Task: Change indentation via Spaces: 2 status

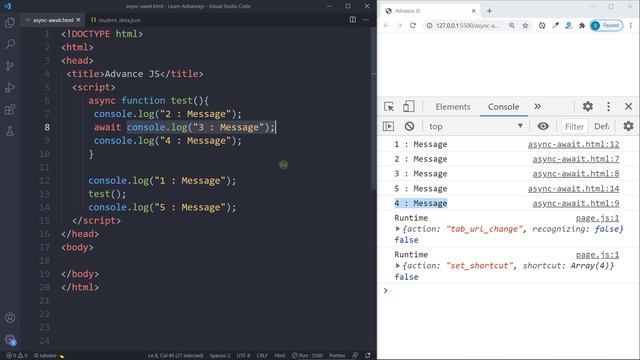Action: click(220, 356)
